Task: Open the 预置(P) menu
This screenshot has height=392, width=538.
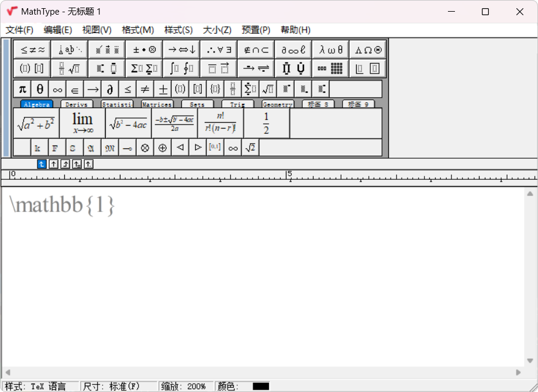Action: (x=256, y=30)
